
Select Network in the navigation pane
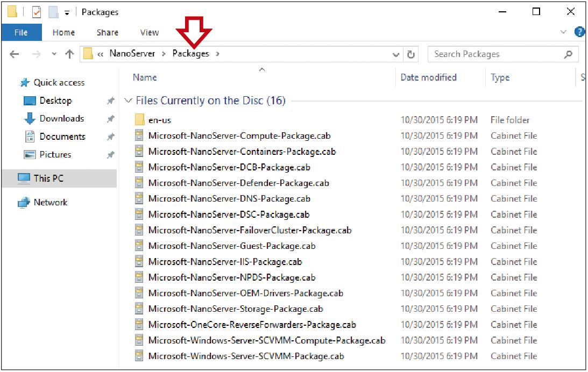[x=51, y=202]
